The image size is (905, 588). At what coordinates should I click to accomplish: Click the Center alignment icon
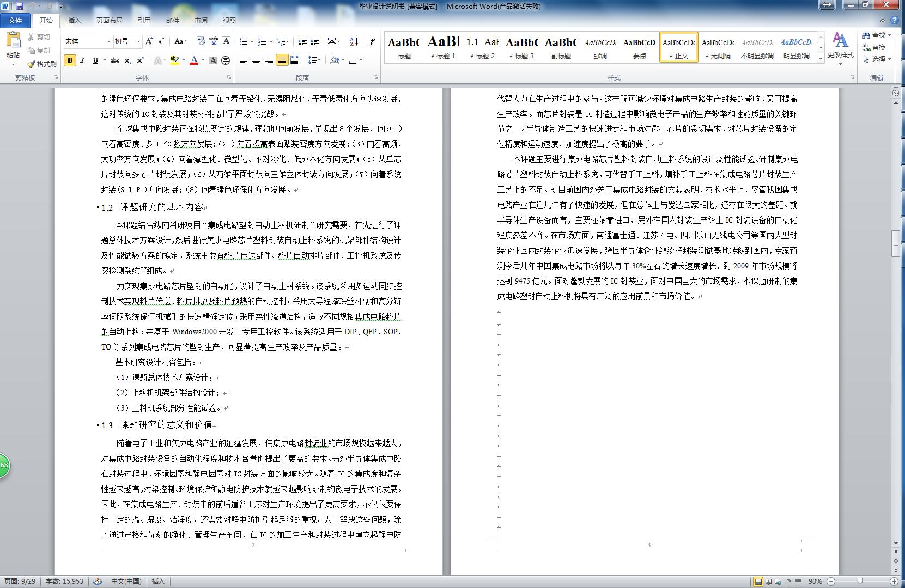click(x=256, y=60)
